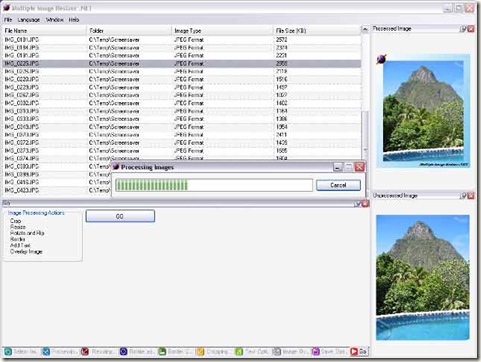The height and width of the screenshot is (362, 481).
Task: Select the highlighted row with size 2055
Action: 182,63
